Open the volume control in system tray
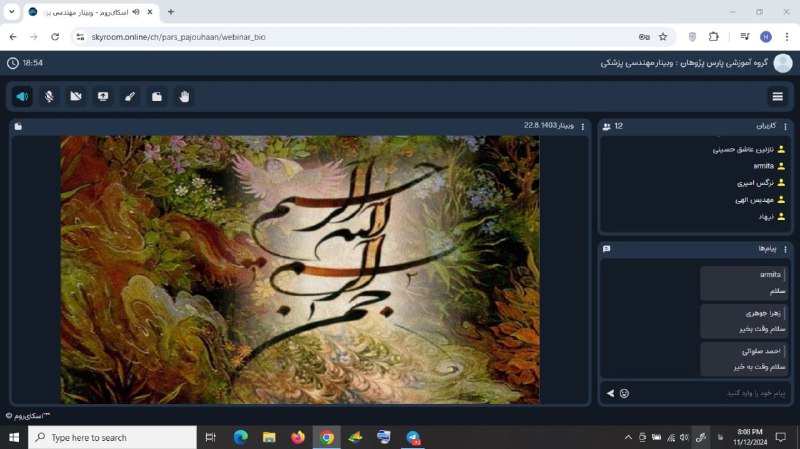The image size is (800, 449). click(x=684, y=437)
